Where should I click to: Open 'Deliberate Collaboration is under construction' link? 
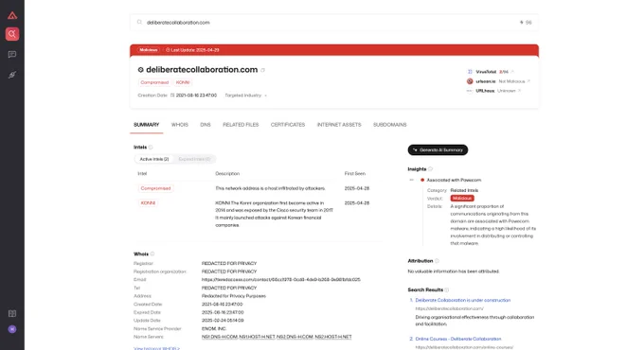point(463,301)
